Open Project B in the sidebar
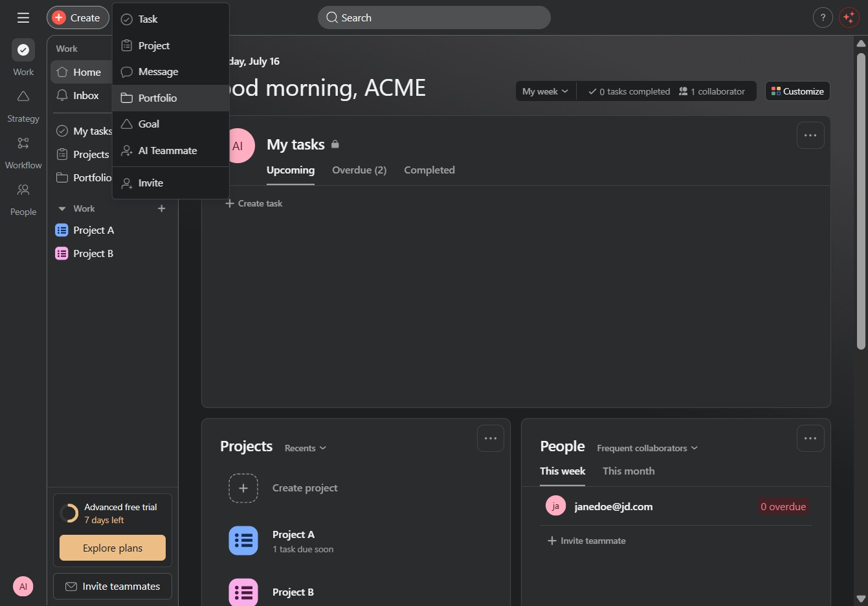Screen dimensions: 868x606 [113, 253]
